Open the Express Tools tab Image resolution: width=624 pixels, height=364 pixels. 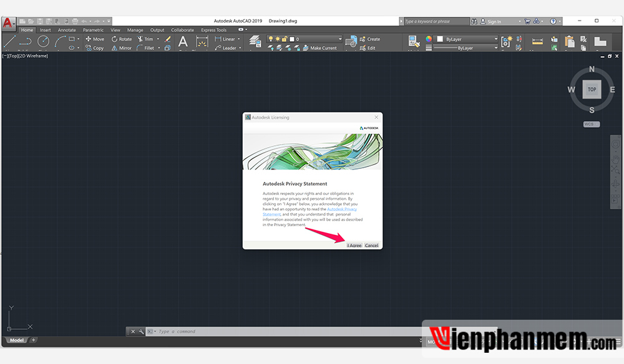coord(213,30)
